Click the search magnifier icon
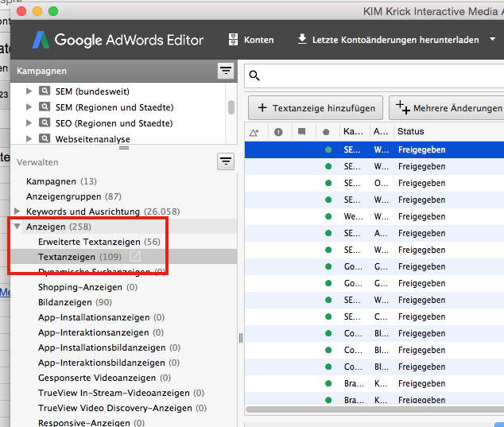 [x=254, y=76]
